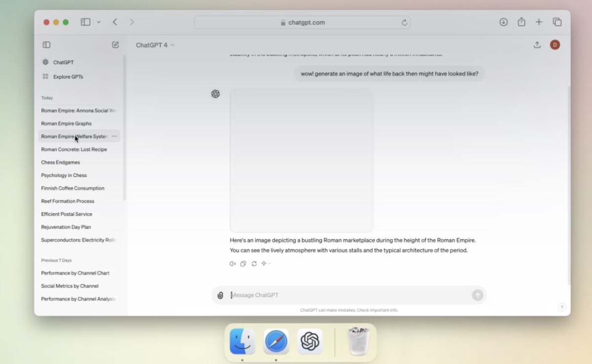Expand the sparkle icon's dropdown caret
Viewport: 592px width, 364px height.
coord(269,264)
